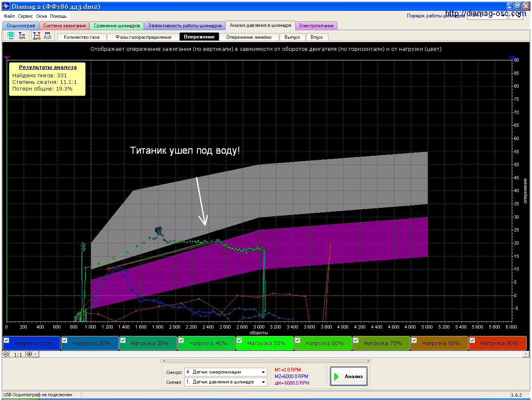This screenshot has width=532, height=400.
Task: Click the Результаты анализа heading
Action: point(48,67)
